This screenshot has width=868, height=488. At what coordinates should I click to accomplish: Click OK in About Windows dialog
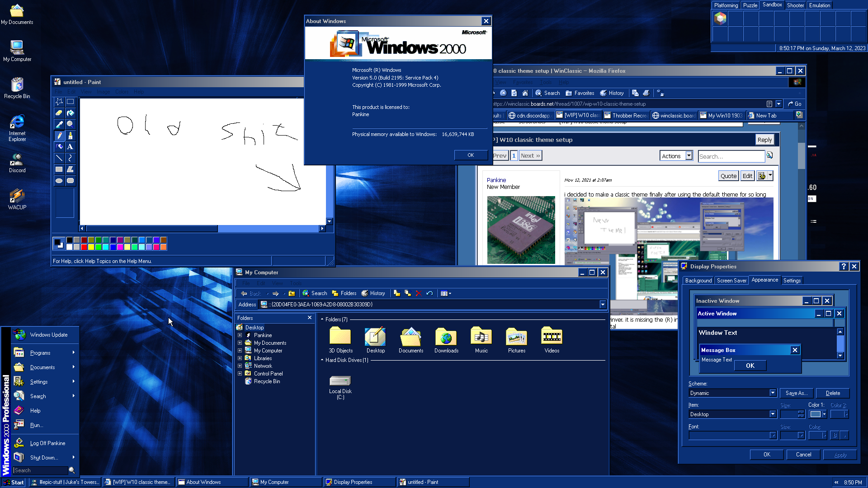tap(471, 155)
